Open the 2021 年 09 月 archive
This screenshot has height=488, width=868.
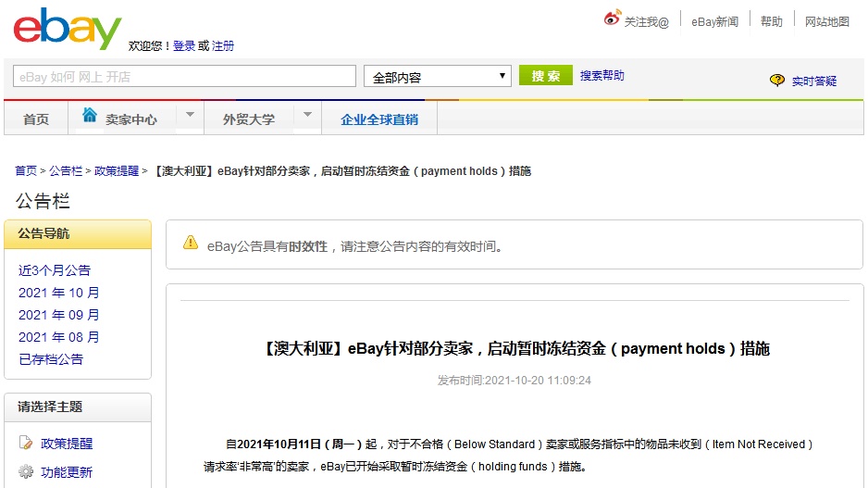58,315
